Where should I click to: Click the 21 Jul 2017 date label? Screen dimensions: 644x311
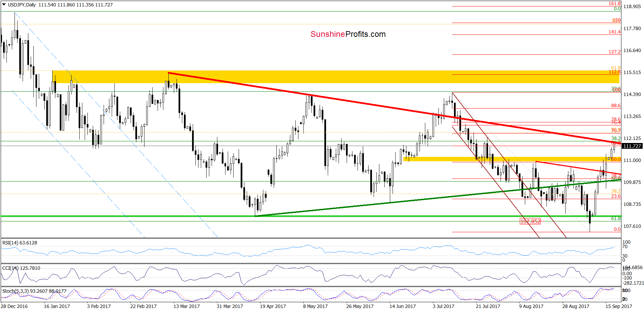coord(488,306)
